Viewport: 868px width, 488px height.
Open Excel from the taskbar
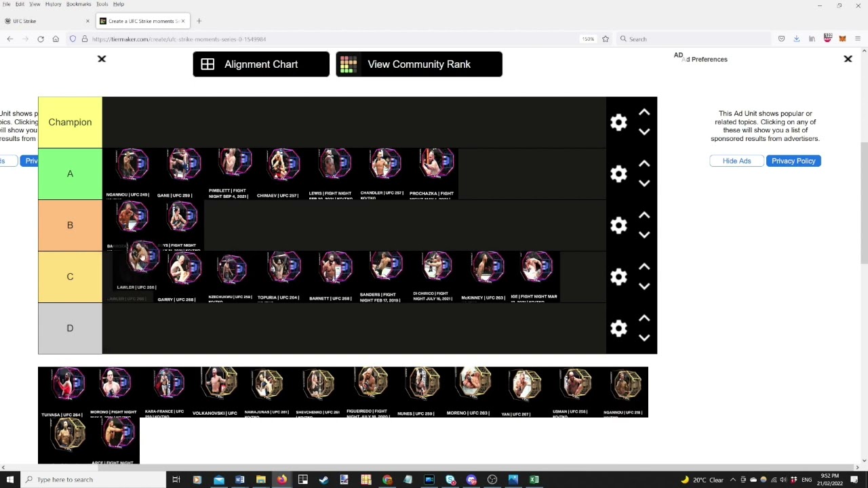[x=534, y=480]
